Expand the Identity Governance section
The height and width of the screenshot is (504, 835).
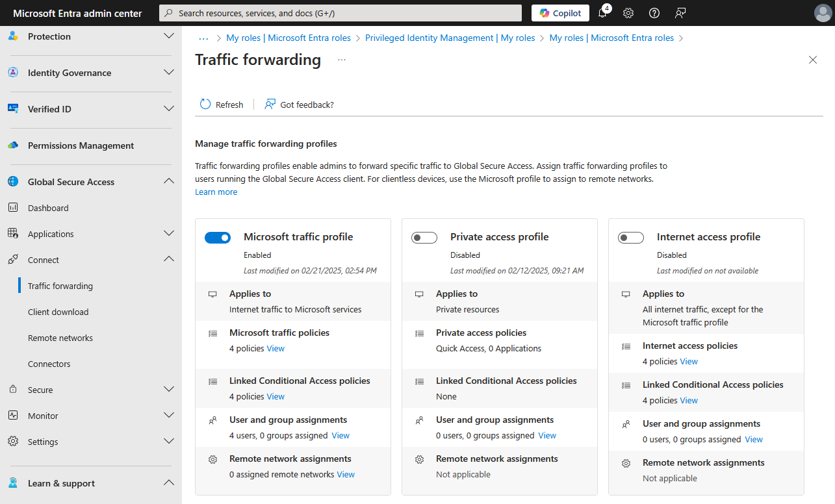(x=168, y=73)
